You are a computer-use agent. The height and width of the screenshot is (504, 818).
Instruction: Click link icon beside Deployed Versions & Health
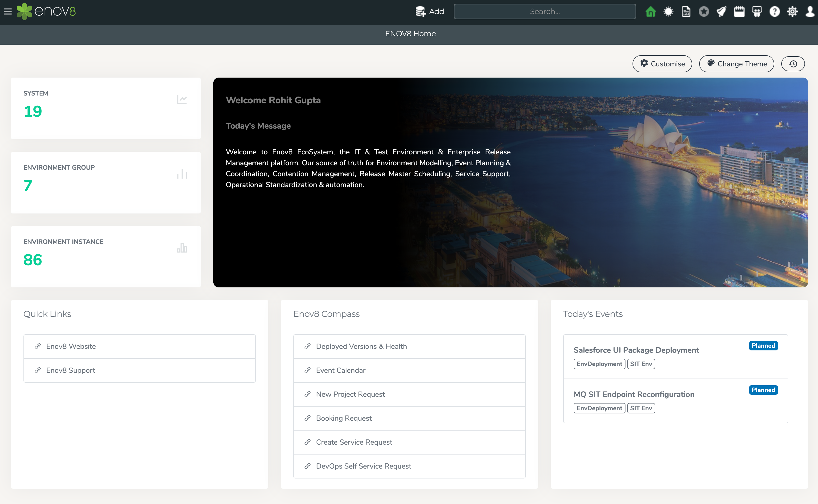pos(307,346)
